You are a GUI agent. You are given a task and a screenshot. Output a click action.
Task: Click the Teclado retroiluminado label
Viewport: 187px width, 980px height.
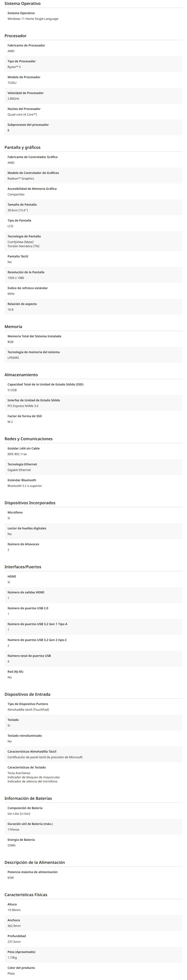coord(25,735)
